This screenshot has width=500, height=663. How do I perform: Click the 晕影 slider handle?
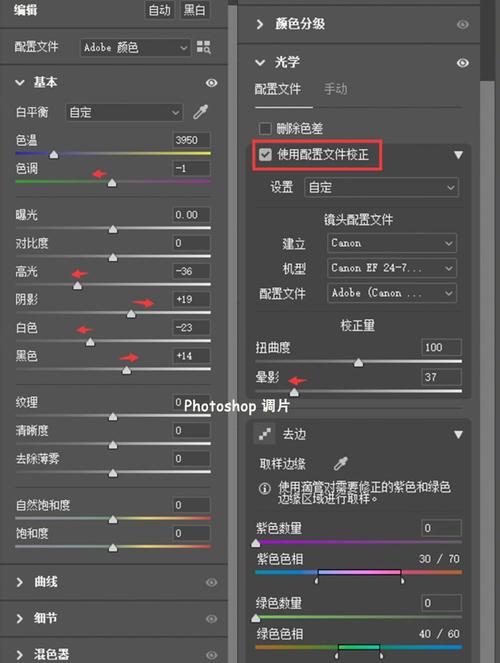pyautogui.click(x=294, y=392)
